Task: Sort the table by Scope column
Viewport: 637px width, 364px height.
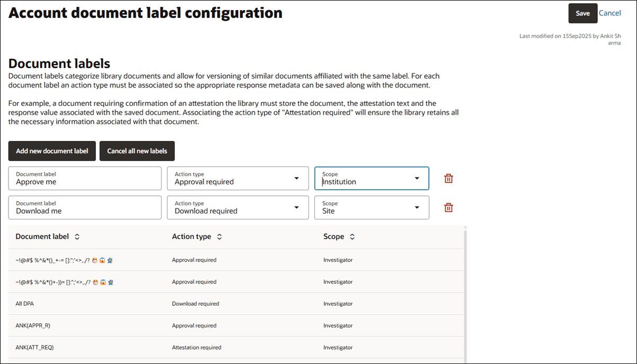Action: click(x=353, y=236)
